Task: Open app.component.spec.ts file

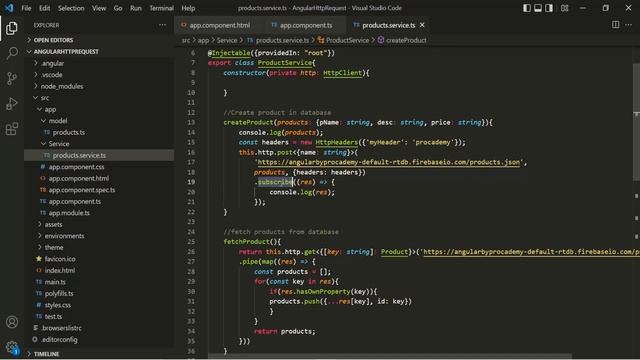Action: (99, 190)
